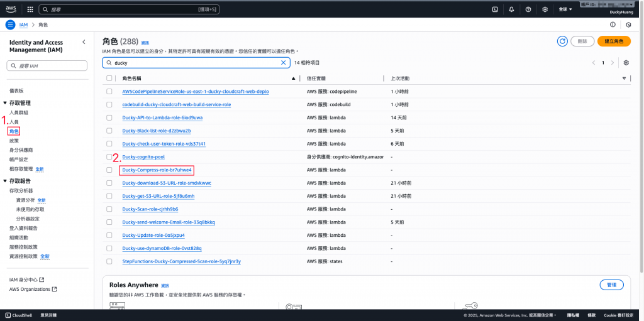644x321 pixels.
Task: Open 儀表板 in the sidebar
Action: point(16,90)
